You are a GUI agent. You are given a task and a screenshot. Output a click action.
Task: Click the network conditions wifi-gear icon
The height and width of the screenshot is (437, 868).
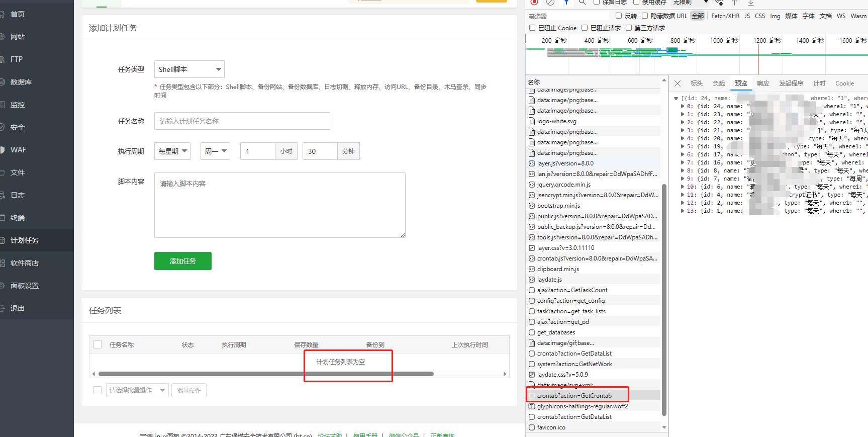719,3
